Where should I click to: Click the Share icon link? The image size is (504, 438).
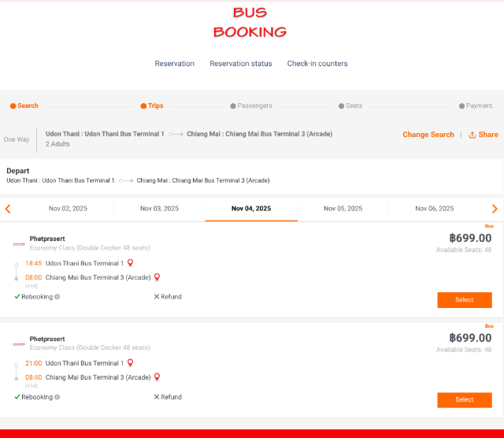pos(483,135)
